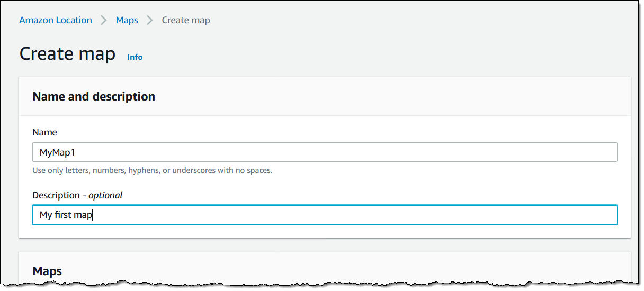Viewport: 644px width, 291px height.
Task: Click the Amazon Location breadcrumb link
Action: [x=56, y=20]
